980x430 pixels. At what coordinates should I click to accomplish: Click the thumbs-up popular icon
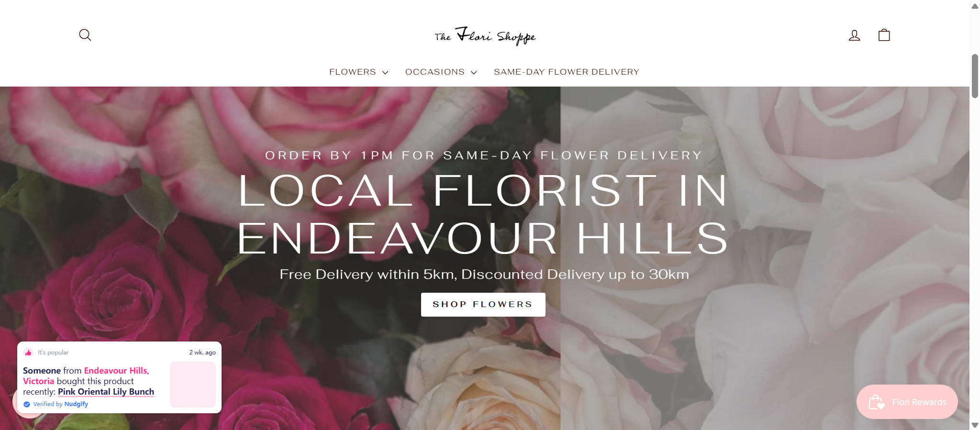click(28, 353)
